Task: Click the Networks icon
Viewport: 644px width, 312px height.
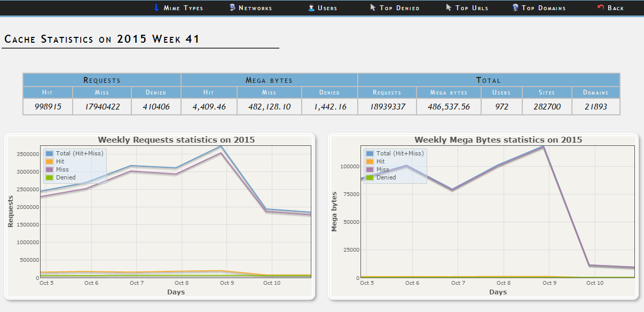Action: pyautogui.click(x=232, y=7)
